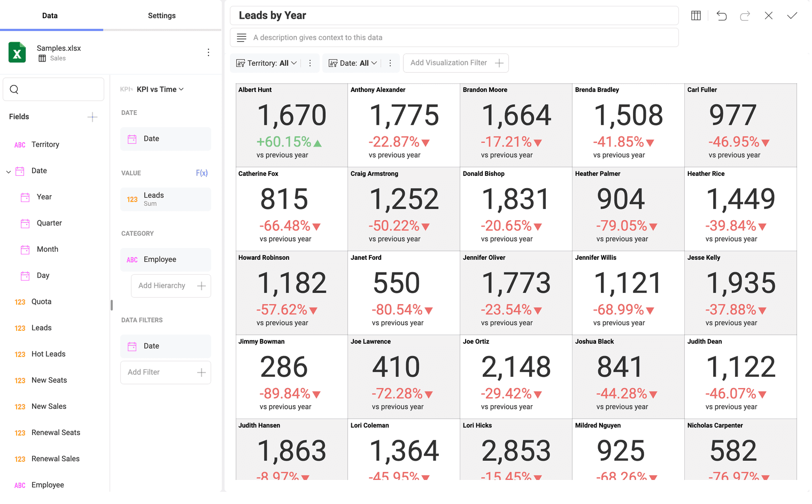The width and height of the screenshot is (812, 504).
Task: Switch to the Settings tab
Action: 162,15
